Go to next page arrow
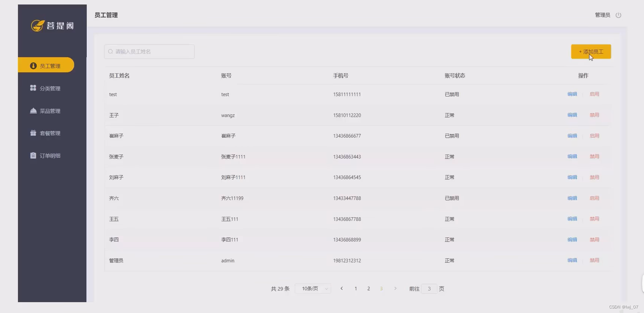The height and width of the screenshot is (313, 644). pyautogui.click(x=395, y=288)
